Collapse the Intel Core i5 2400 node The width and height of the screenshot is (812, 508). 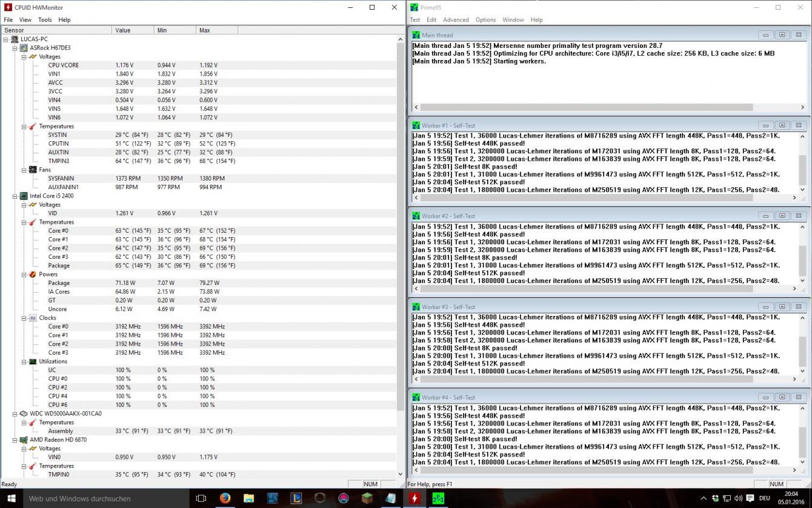pos(15,196)
